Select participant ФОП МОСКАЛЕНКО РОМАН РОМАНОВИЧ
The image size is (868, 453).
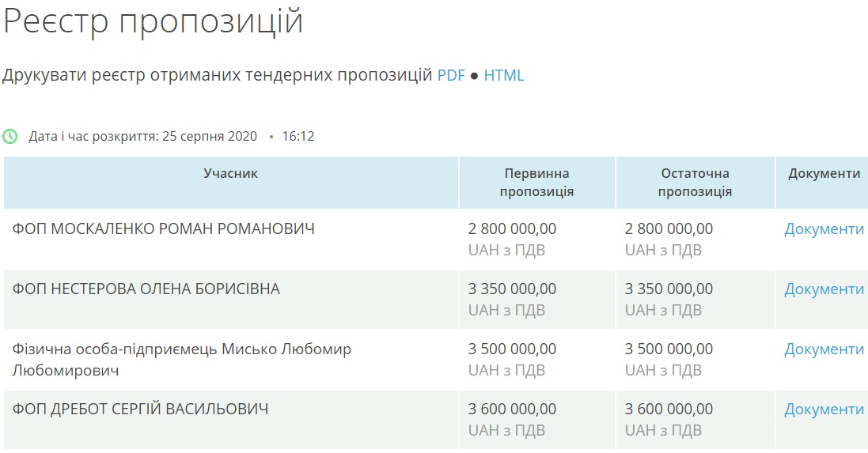point(163,229)
